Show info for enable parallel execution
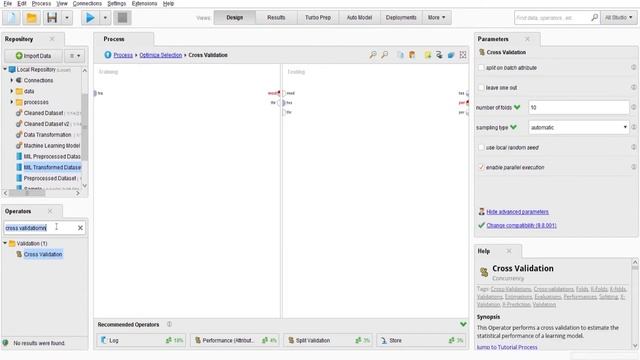 click(633, 167)
